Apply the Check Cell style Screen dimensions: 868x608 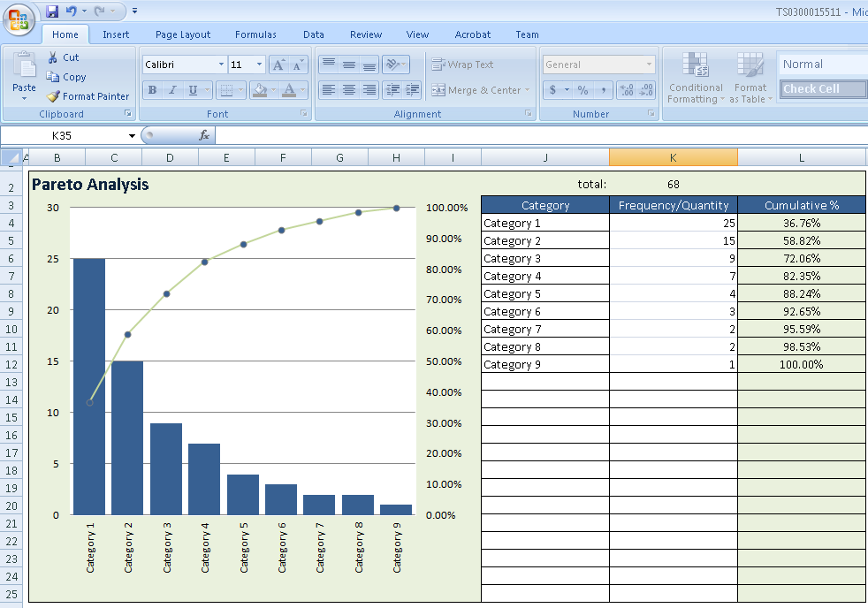coord(811,88)
